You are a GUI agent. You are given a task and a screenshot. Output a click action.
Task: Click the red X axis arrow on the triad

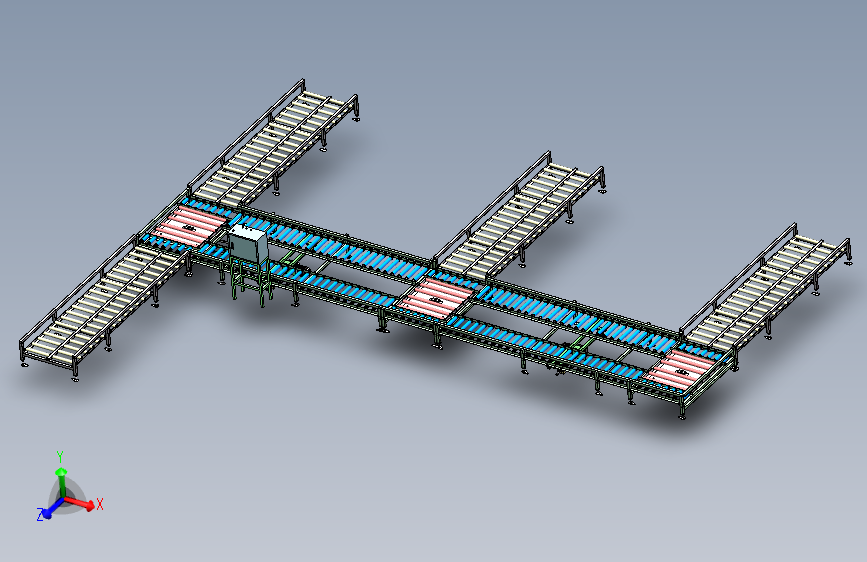[81, 503]
